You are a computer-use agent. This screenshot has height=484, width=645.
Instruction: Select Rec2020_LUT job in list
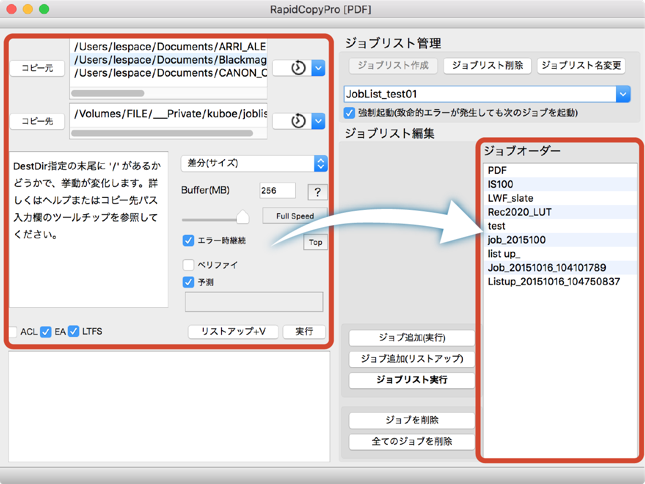561,212
